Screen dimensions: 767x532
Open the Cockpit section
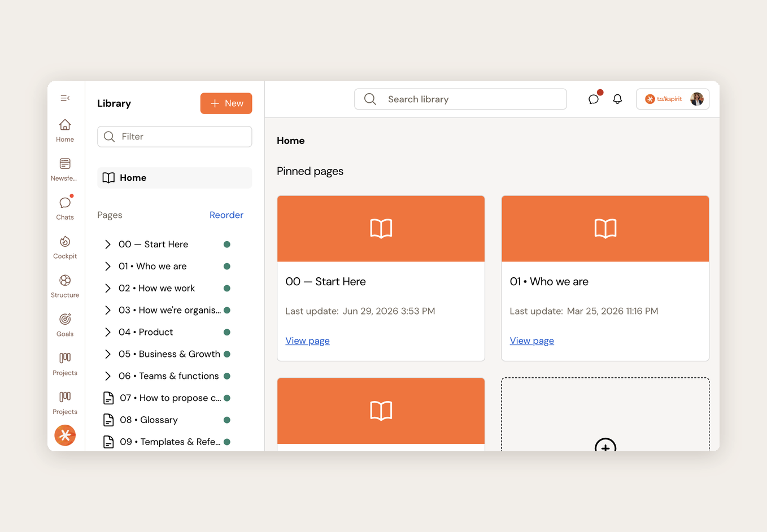coord(65,247)
